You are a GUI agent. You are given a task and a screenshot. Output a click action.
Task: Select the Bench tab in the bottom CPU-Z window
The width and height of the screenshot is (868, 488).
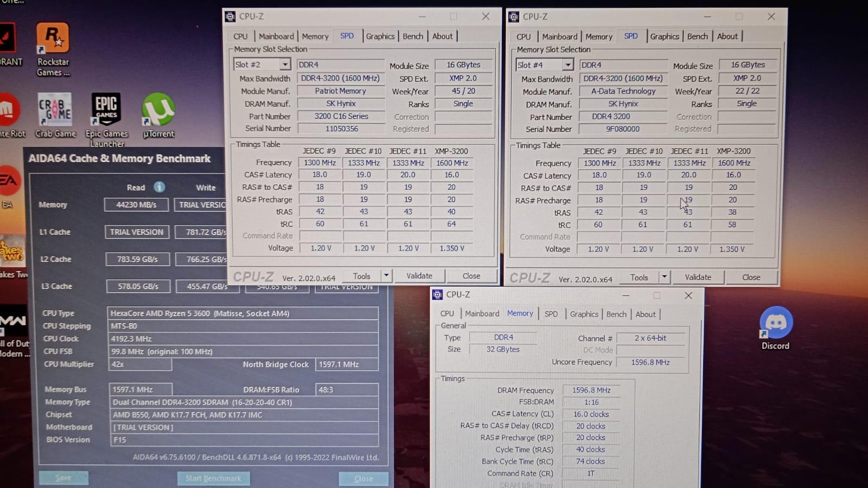(x=616, y=314)
